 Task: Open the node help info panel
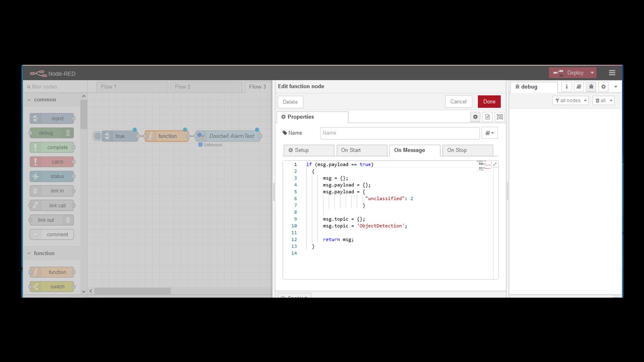pyautogui.click(x=567, y=86)
